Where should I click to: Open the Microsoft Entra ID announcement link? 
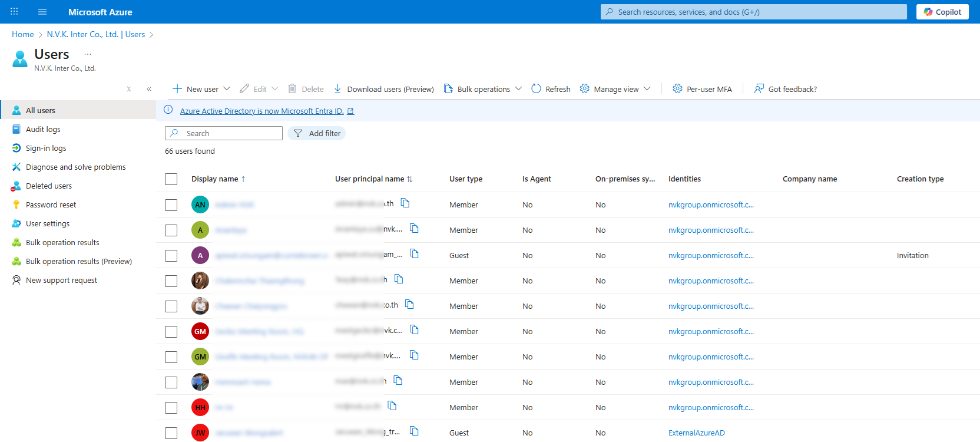(x=261, y=111)
